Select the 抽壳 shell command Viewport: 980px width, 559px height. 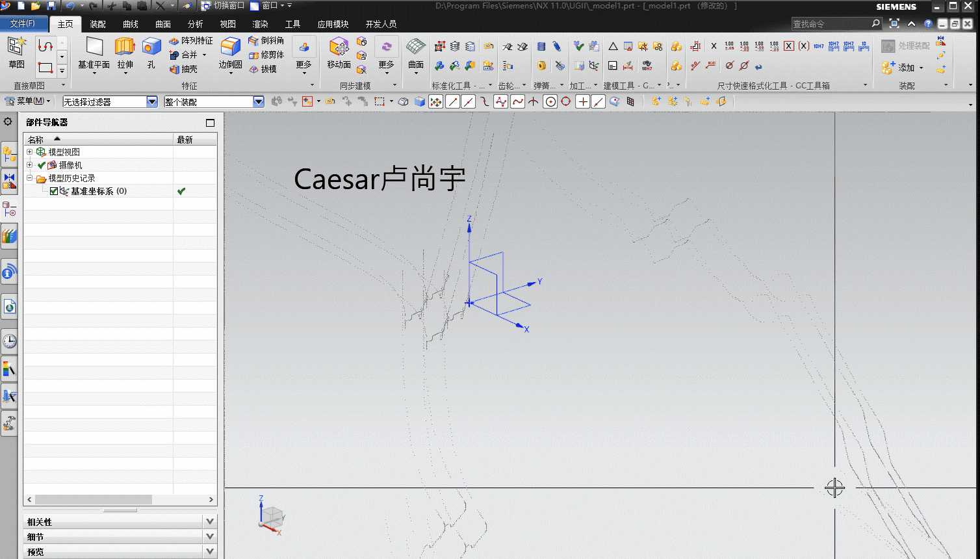click(x=183, y=69)
